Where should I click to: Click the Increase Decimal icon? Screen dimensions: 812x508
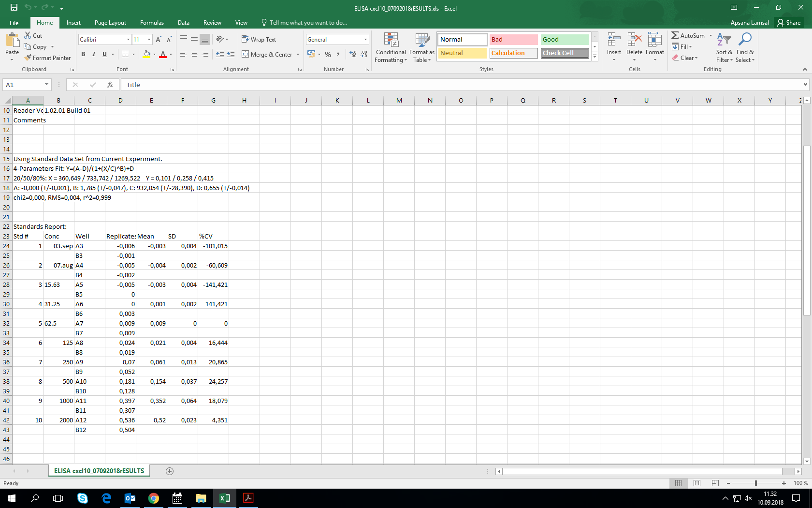click(353, 54)
